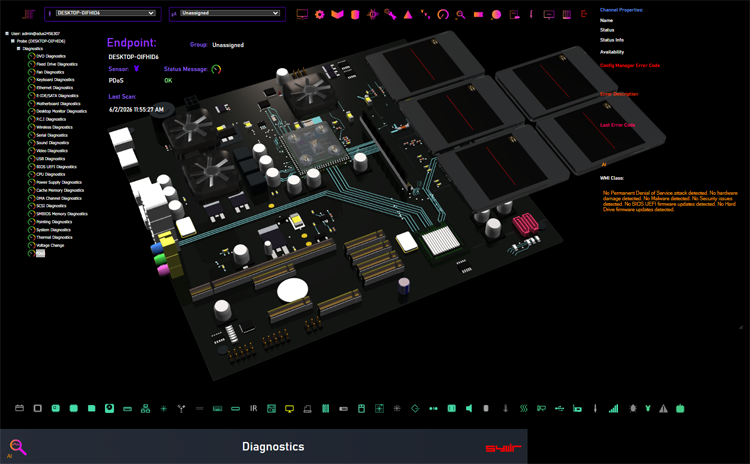
Task: Open the warning triangle alerts icon
Action: click(x=408, y=15)
